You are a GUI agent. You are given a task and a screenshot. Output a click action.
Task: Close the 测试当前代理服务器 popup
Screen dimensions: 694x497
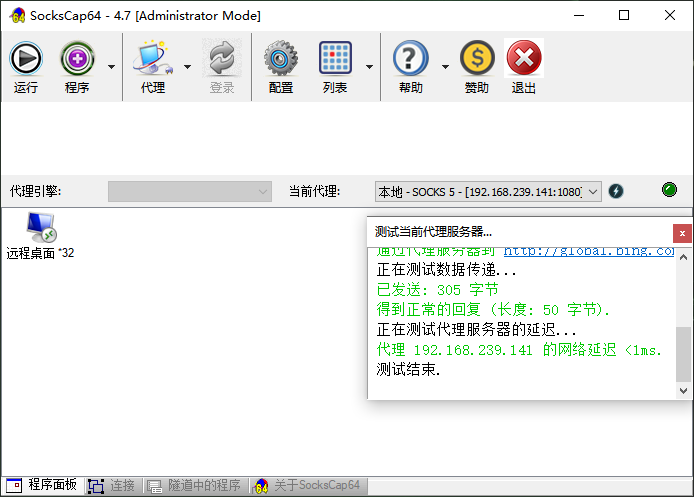pos(682,233)
